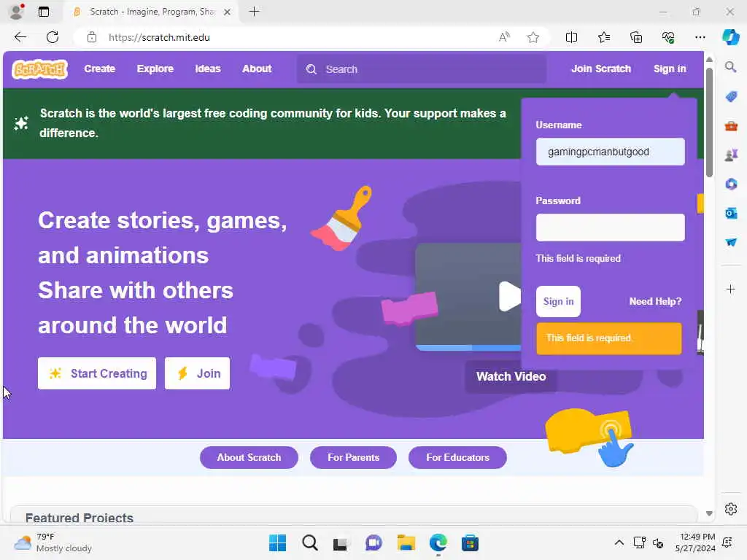Screen dimensions: 747x560
Task: Show hidden system tray icons
Action: pos(619,542)
